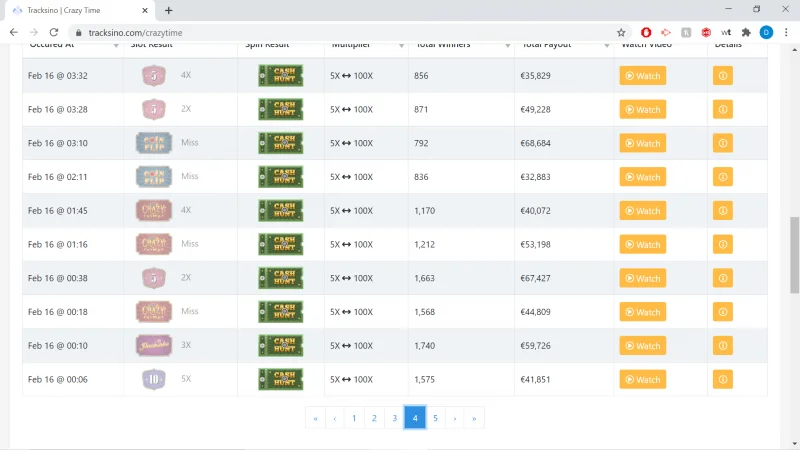Image resolution: width=800 pixels, height=450 pixels.
Task: Watch video for Feb 16 @ 02:11
Action: 643,177
